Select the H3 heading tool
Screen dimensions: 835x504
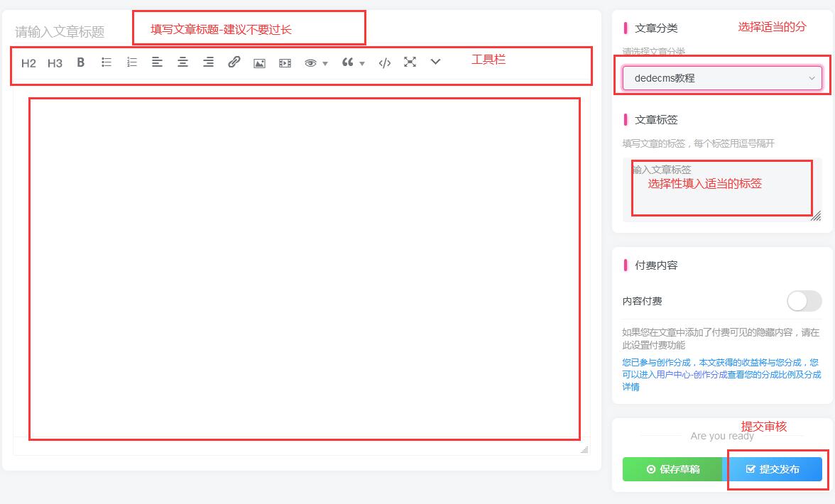pyautogui.click(x=55, y=62)
